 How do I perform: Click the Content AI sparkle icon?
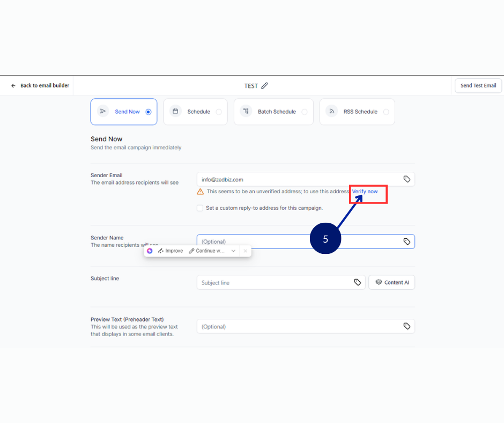pos(379,282)
